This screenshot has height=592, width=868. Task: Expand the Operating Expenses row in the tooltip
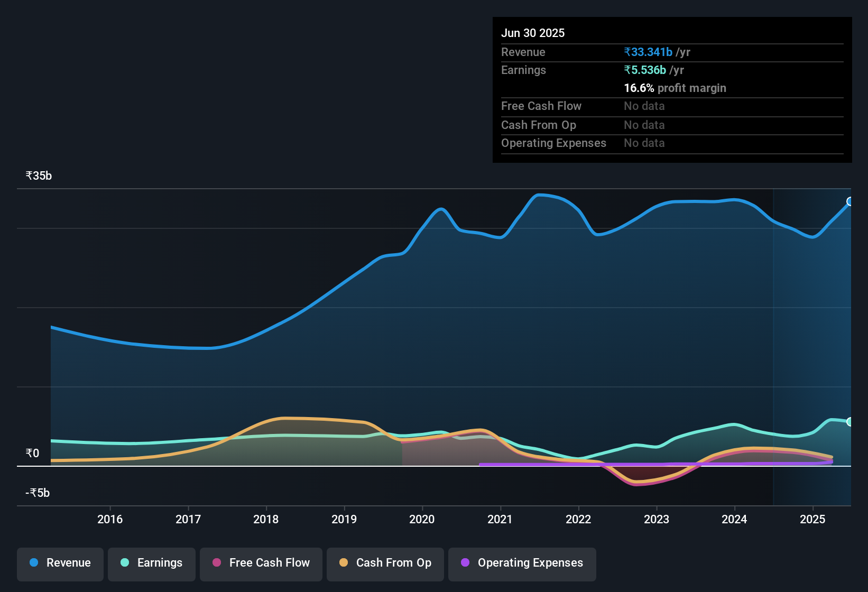click(x=553, y=143)
